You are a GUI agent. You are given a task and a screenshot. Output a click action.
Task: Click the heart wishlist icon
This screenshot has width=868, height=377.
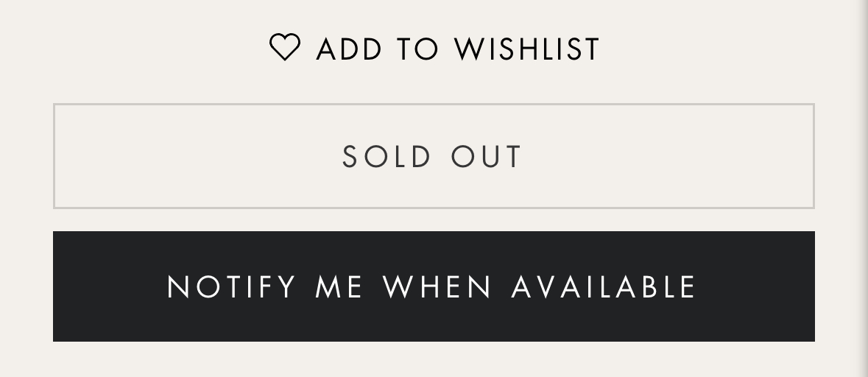[285, 47]
